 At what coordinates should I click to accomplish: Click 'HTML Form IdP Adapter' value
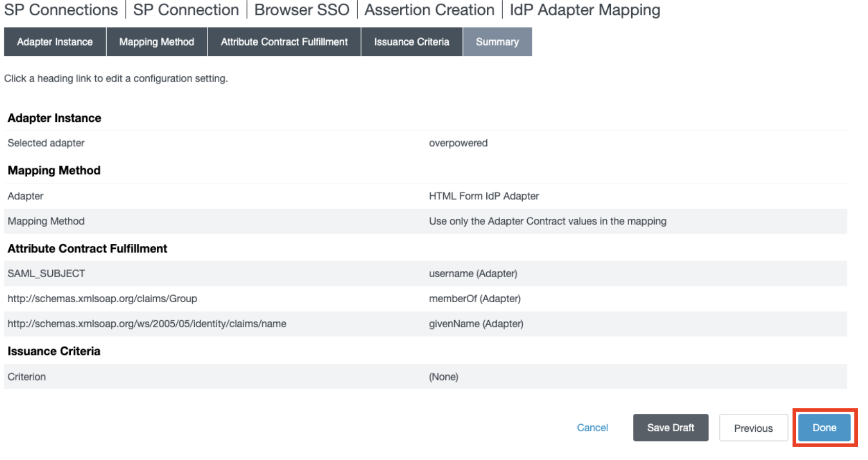click(x=484, y=196)
